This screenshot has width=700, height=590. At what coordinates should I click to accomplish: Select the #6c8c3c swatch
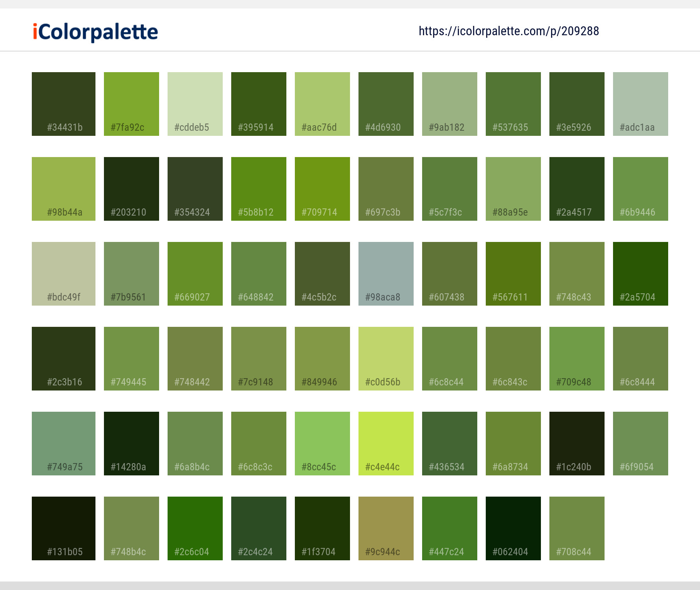click(x=259, y=444)
